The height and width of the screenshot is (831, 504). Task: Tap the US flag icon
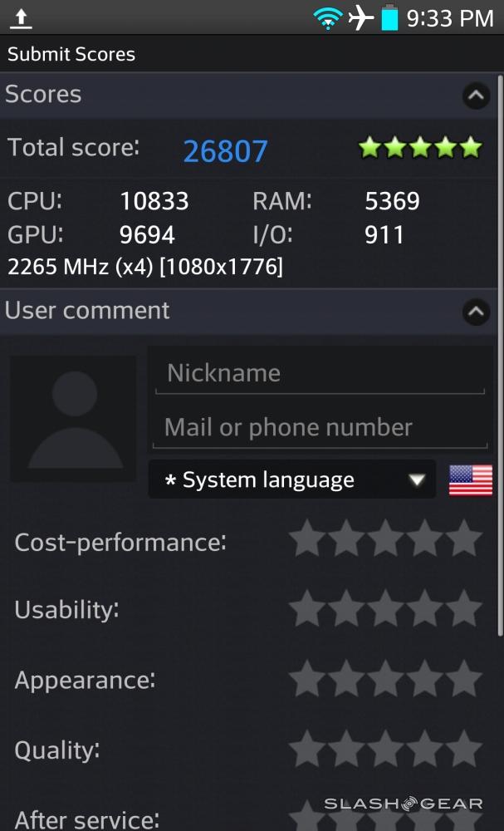(471, 480)
